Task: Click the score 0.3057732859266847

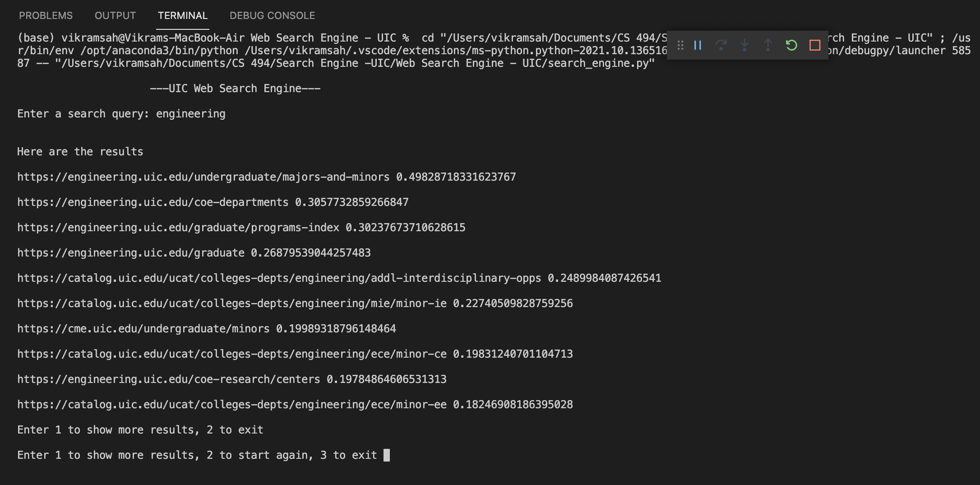Action: pos(351,202)
